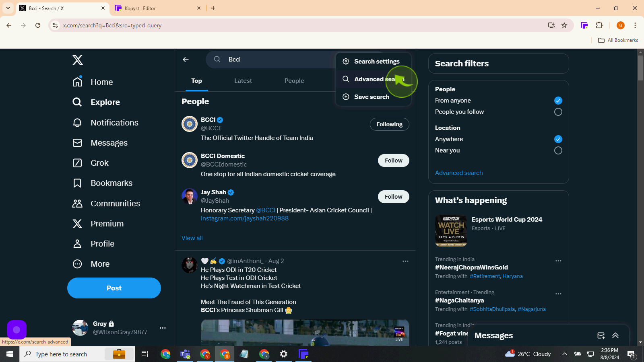This screenshot has width=644, height=362.
Task: Click the #SobhitaDhulipala hashtag
Action: tap(492, 309)
